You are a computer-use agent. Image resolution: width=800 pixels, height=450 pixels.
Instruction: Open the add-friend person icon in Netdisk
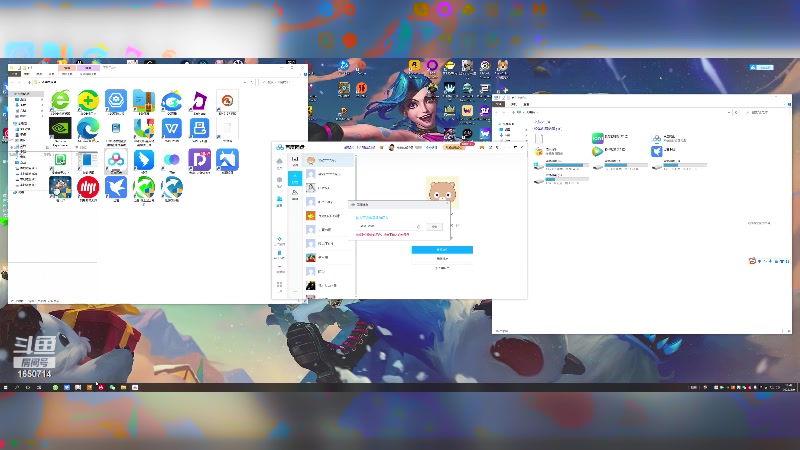coord(295,193)
